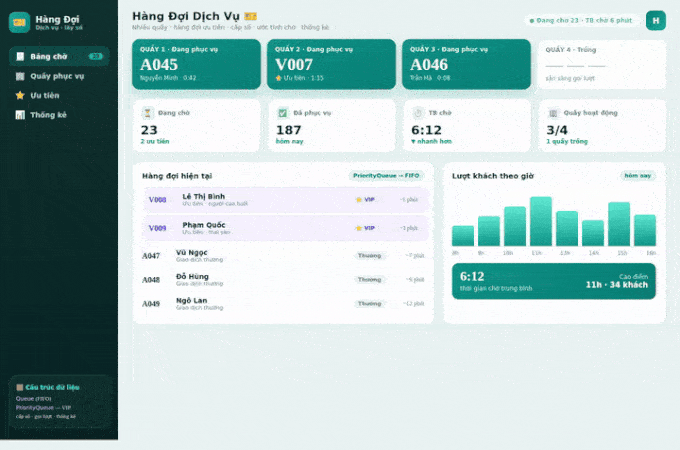The image size is (680, 450).
Task: Click the Bảng chờ document icon
Action: 20,56
